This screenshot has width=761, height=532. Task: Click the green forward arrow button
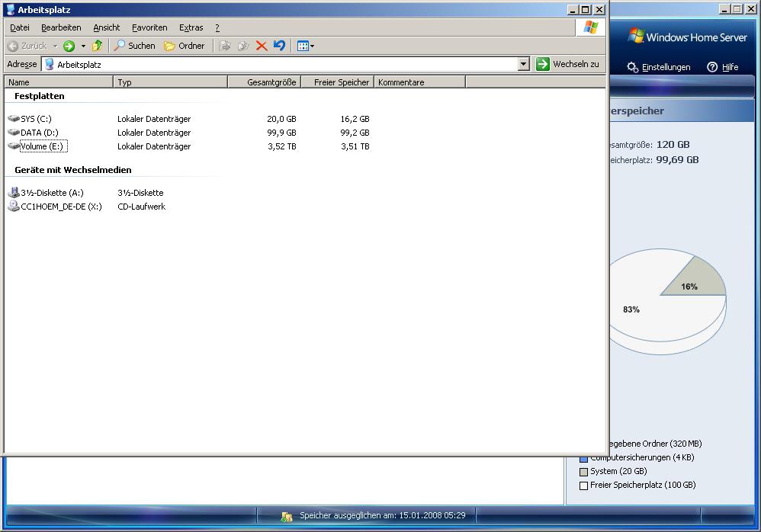(69, 46)
